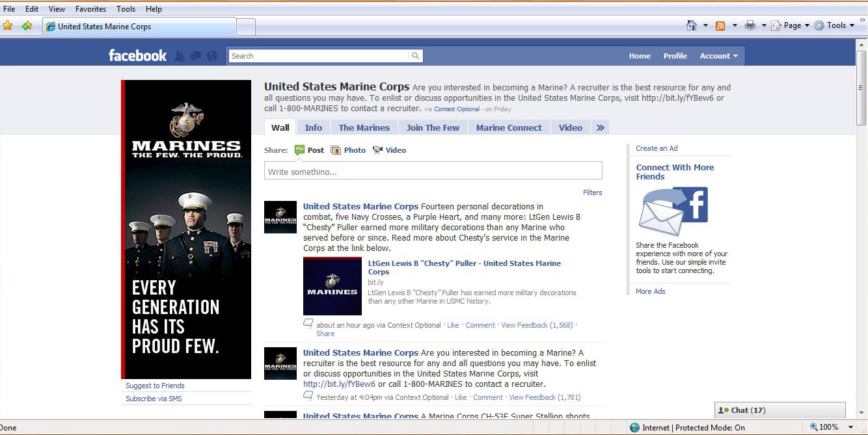Click the zoom level magnifier icon
Image resolution: width=868 pixels, height=435 pixels.
[x=814, y=427]
